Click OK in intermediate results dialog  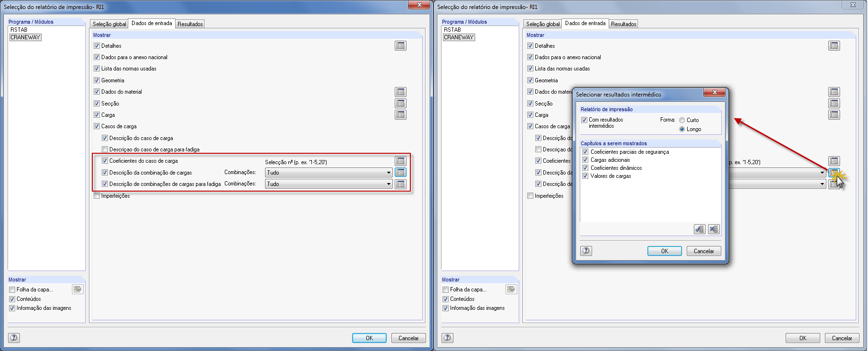coord(664,251)
